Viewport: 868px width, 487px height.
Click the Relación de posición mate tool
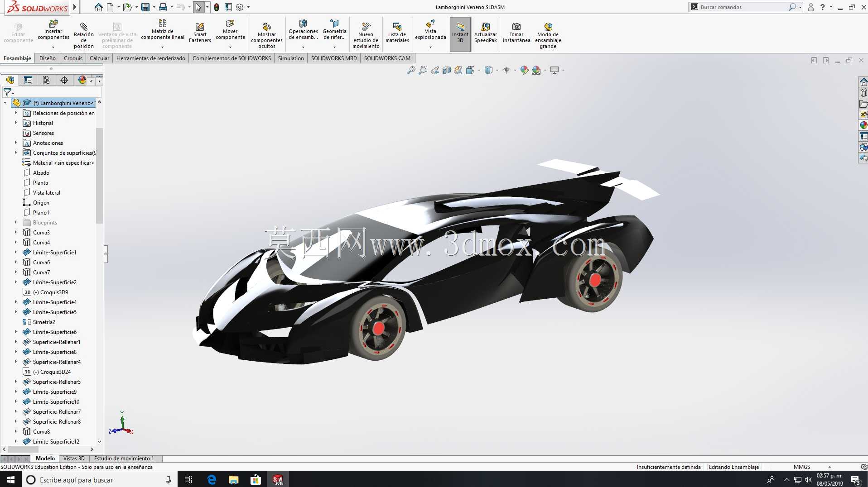pos(84,35)
